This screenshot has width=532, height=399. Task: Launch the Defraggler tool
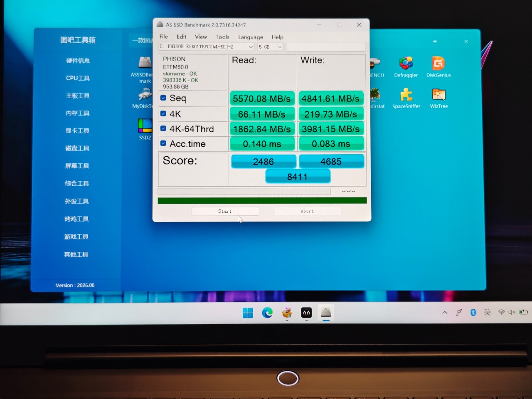click(406, 63)
